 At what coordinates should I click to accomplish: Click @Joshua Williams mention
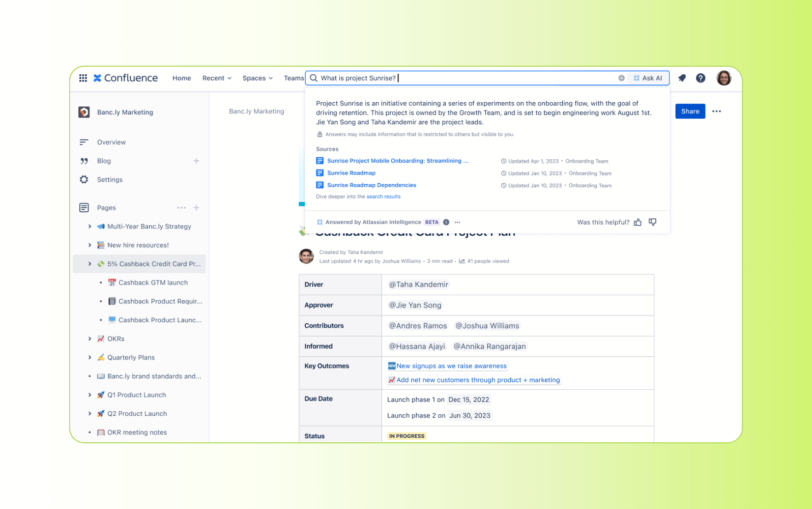point(487,326)
